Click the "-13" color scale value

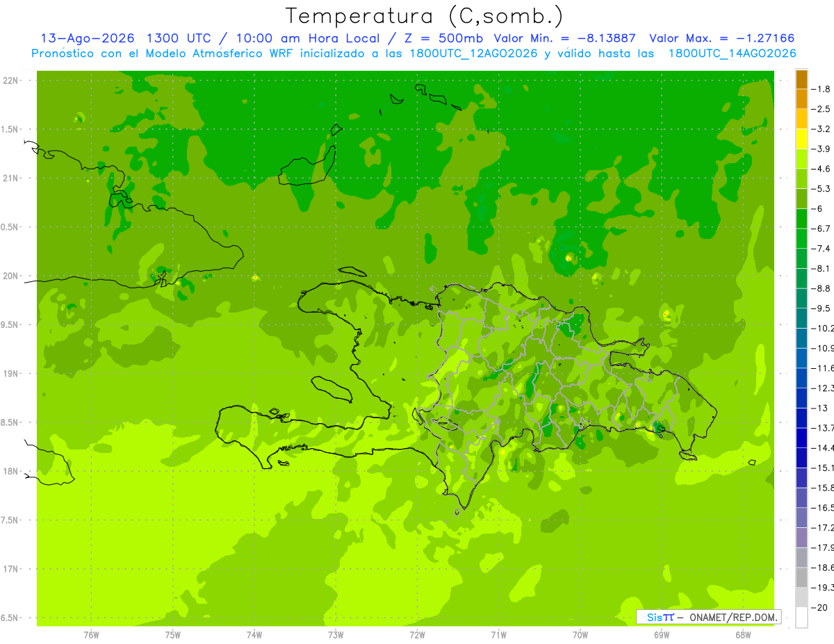(819, 408)
